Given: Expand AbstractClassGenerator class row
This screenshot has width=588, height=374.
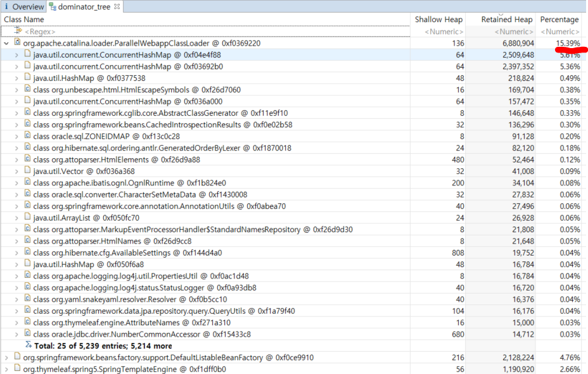Looking at the screenshot, I should 16,113.
